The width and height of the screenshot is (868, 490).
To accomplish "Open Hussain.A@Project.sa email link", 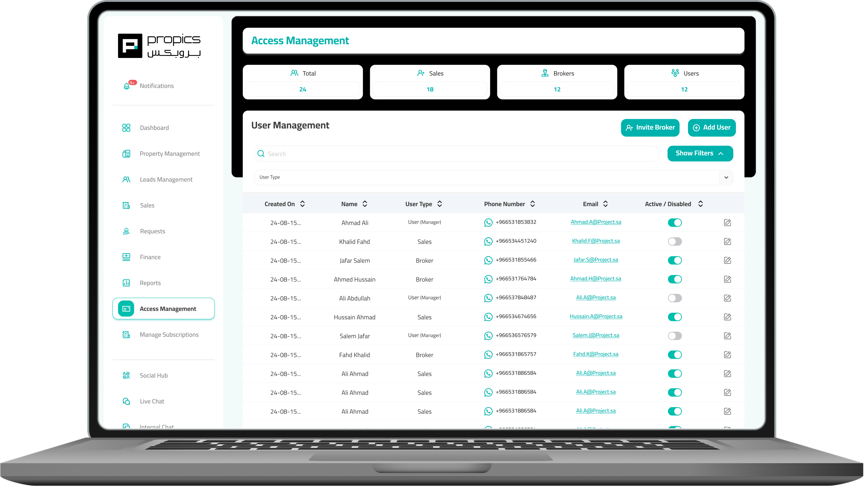I will pyautogui.click(x=597, y=316).
